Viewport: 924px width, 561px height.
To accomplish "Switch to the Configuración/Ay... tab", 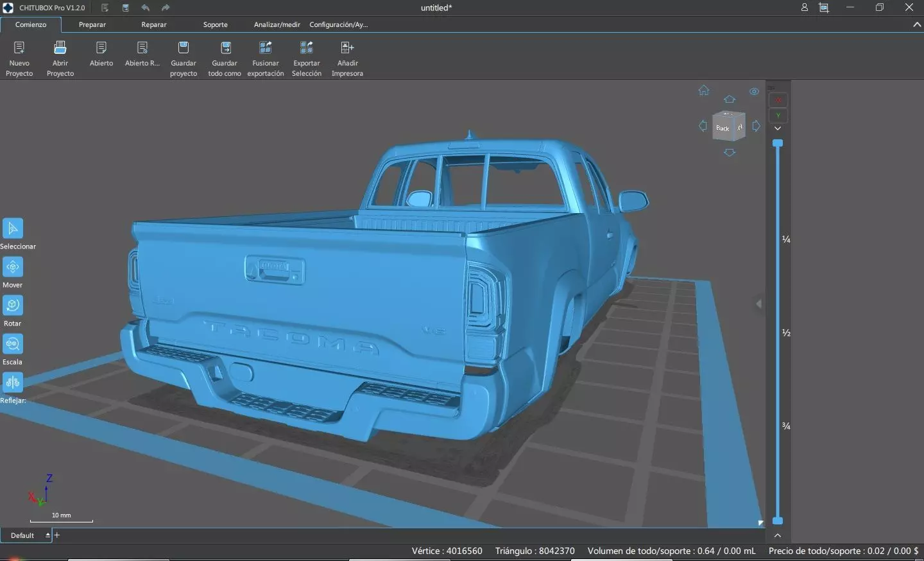I will pyautogui.click(x=339, y=24).
